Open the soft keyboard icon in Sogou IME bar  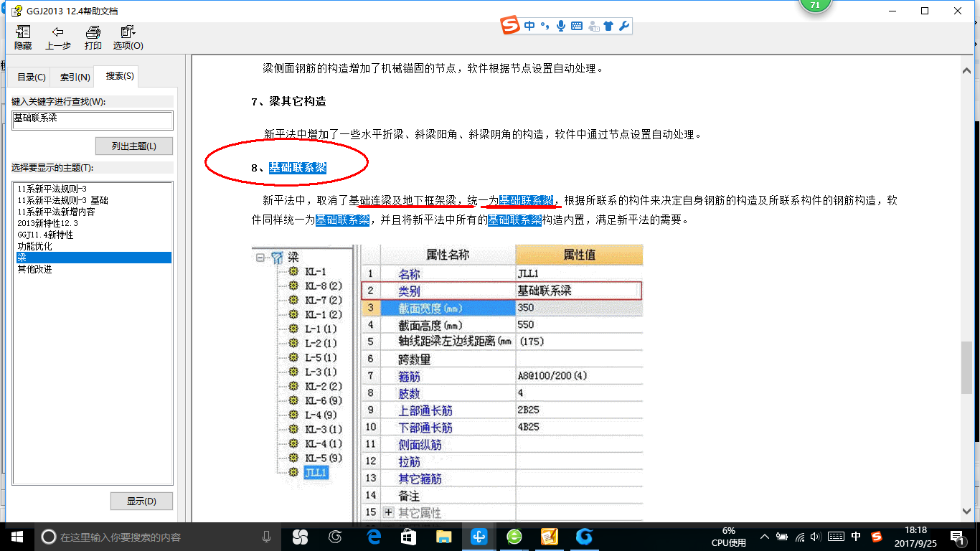pos(577,26)
